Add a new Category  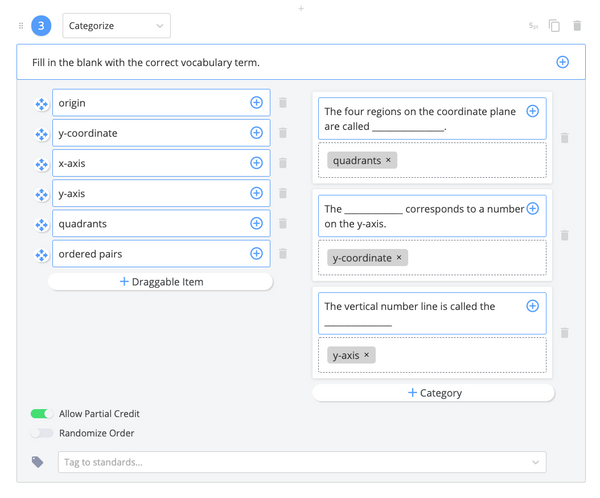pos(434,393)
